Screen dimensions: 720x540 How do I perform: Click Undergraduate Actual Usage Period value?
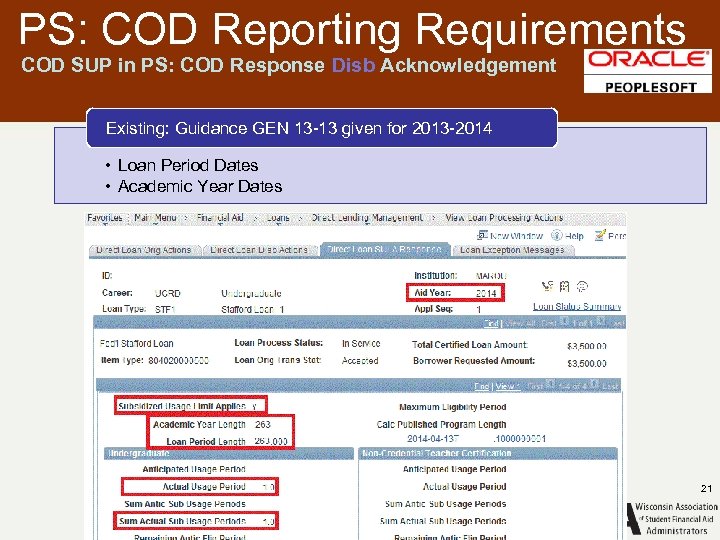click(x=268, y=487)
